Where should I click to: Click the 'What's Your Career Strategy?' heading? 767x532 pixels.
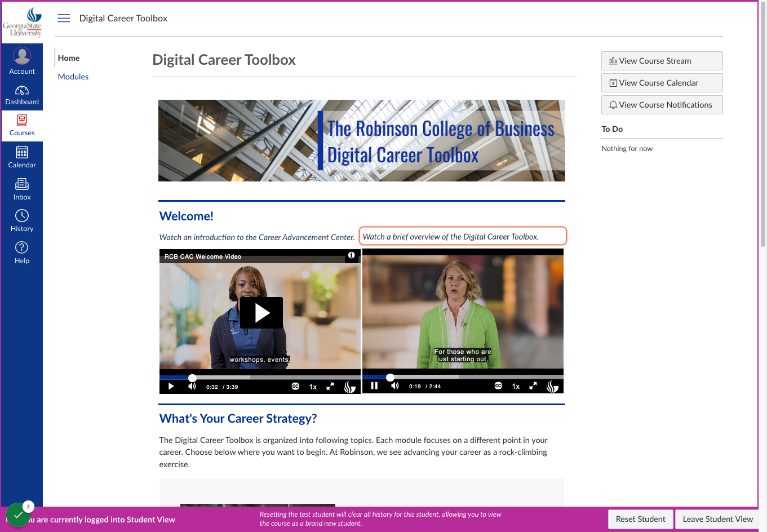[238, 418]
